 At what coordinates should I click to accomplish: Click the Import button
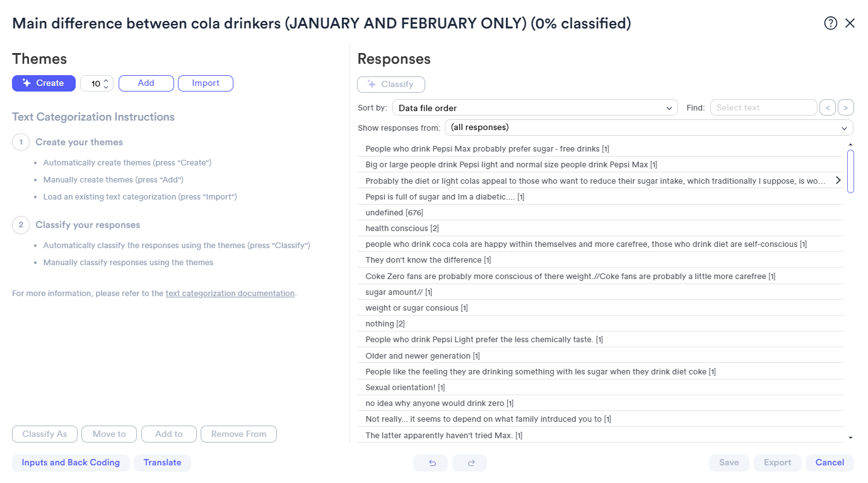click(206, 83)
